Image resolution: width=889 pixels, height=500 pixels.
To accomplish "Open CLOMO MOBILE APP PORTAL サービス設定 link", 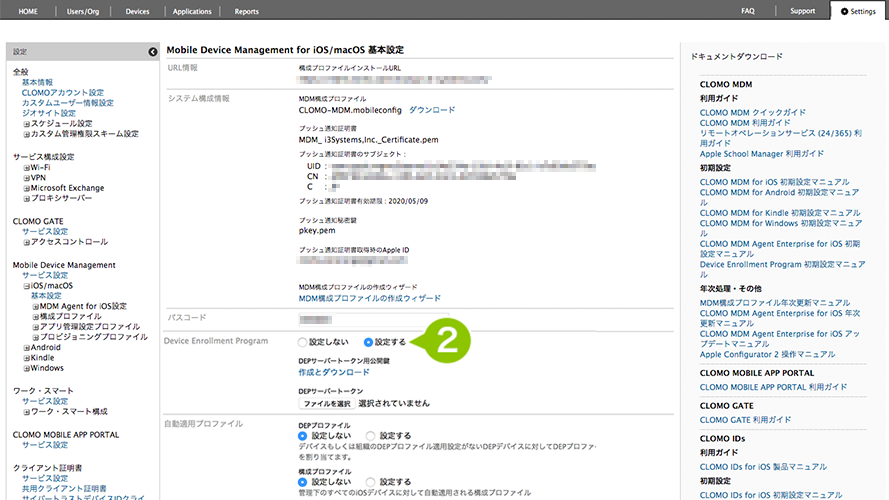I will pos(45,445).
